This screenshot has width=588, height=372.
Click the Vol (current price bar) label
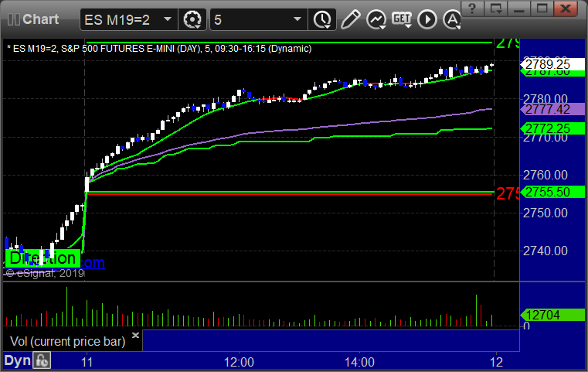pyautogui.click(x=67, y=341)
